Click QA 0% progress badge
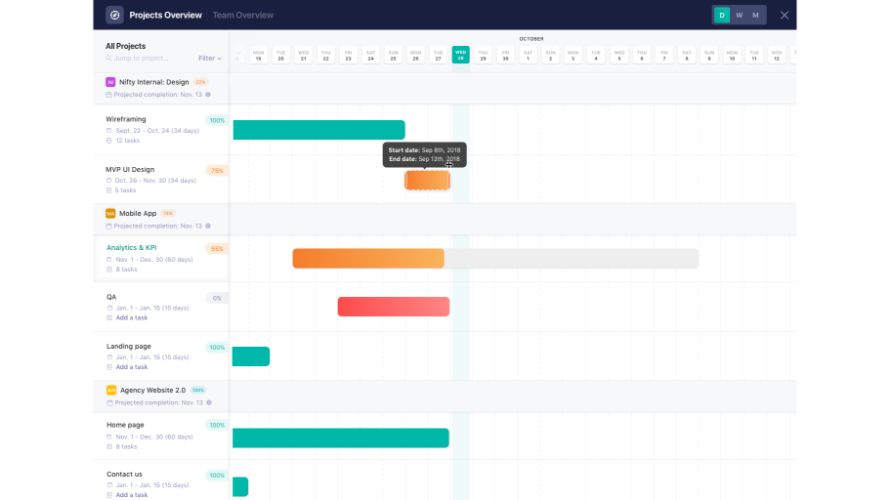Screen dimensions: 890x500 click(217, 298)
